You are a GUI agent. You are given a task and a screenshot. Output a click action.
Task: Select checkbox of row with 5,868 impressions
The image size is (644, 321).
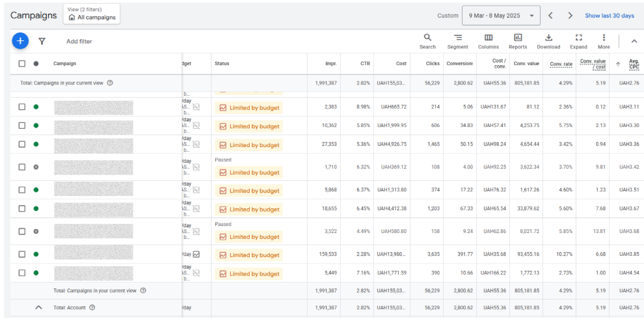pyautogui.click(x=21, y=190)
